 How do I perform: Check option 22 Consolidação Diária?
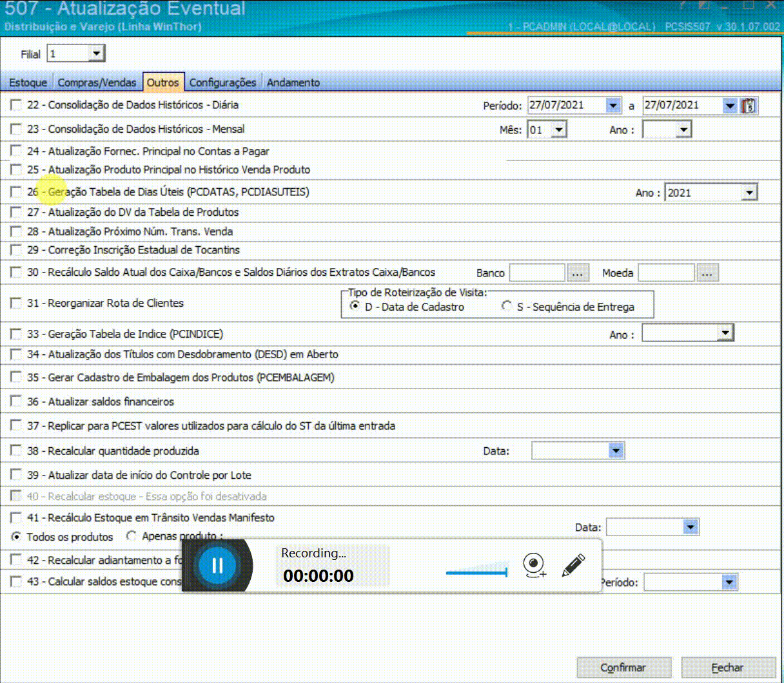click(16, 105)
